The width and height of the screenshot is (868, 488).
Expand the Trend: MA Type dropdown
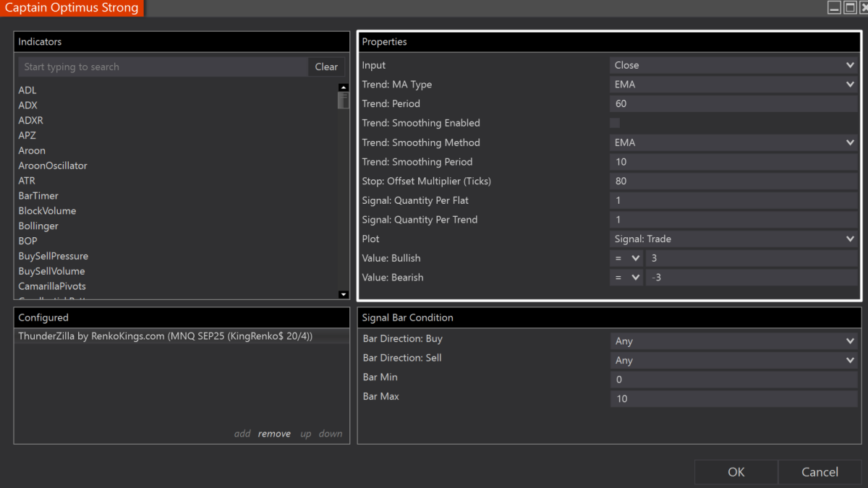[x=733, y=85]
